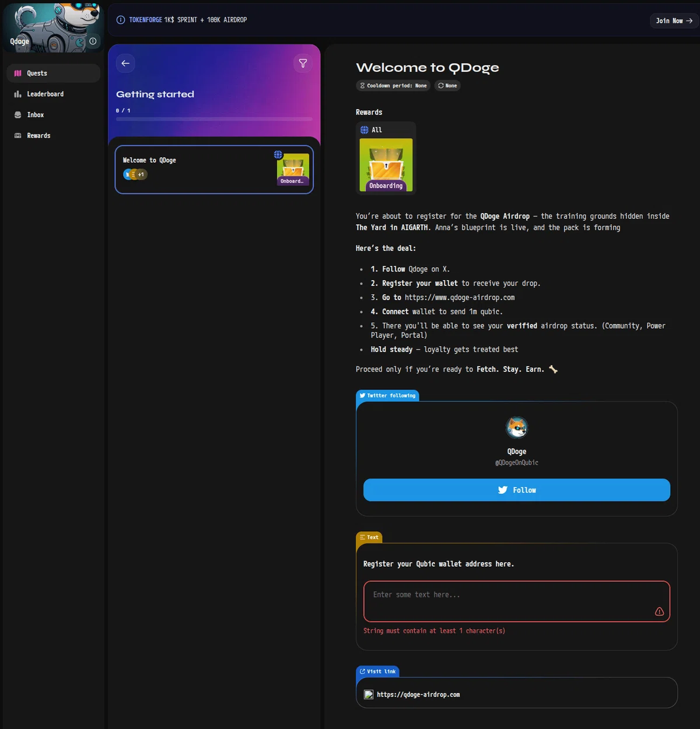Select the Welcome to QDoge quest card

(x=214, y=169)
